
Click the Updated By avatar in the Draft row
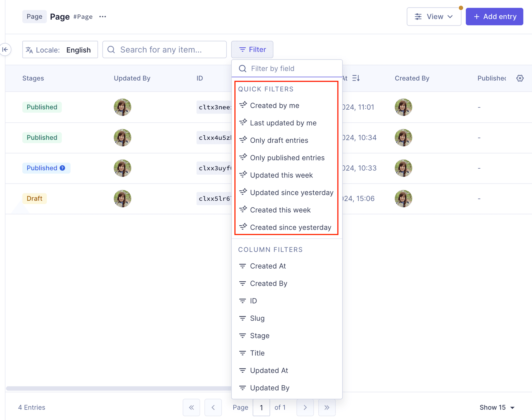tap(122, 198)
